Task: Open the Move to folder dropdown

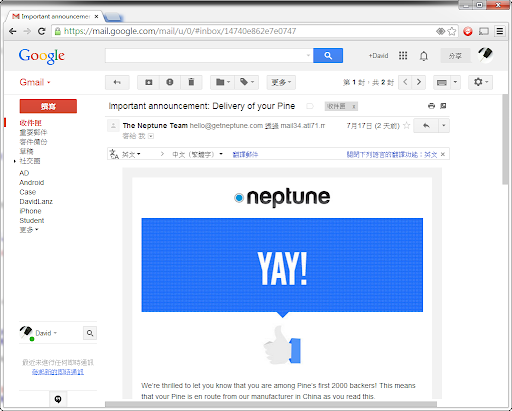Action: click(222, 82)
